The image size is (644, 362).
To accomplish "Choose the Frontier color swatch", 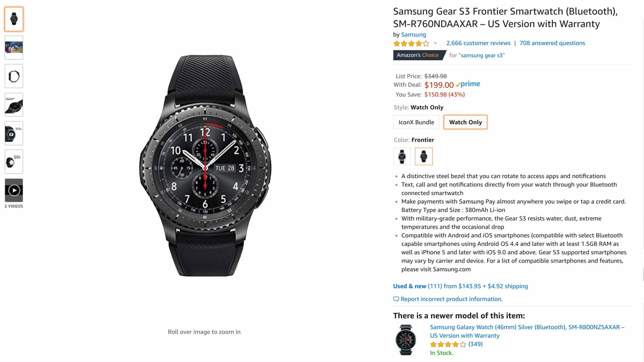I will coord(423,156).
